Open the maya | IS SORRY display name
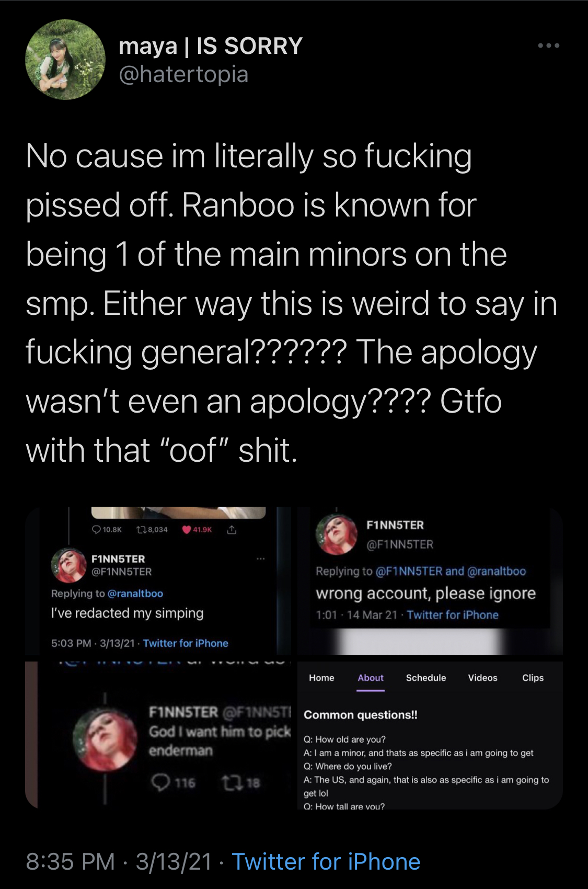This screenshot has width=588, height=889. point(211,46)
